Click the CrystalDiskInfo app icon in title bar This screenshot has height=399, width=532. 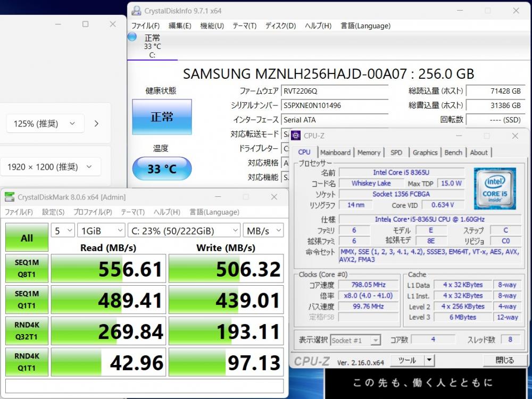click(x=136, y=11)
